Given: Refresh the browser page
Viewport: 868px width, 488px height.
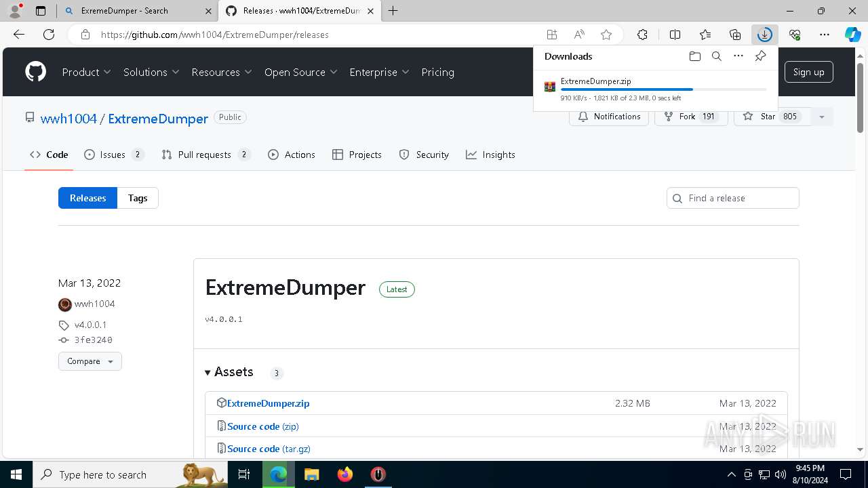Looking at the screenshot, I should tap(49, 35).
